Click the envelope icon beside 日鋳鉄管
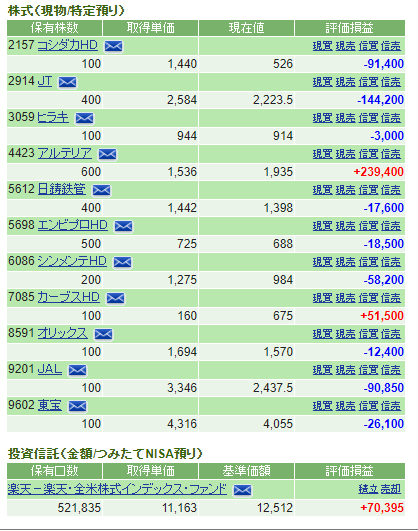The width and height of the screenshot is (418, 531). (x=102, y=190)
